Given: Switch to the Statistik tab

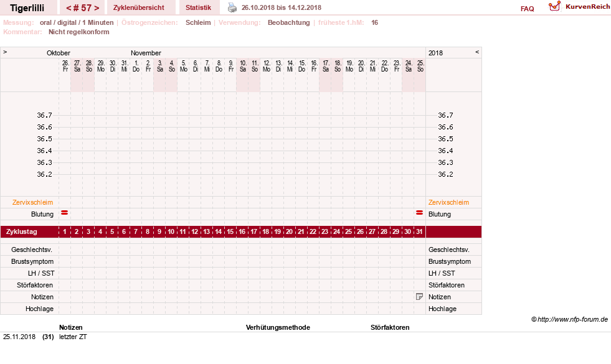Looking at the screenshot, I should click(198, 7).
